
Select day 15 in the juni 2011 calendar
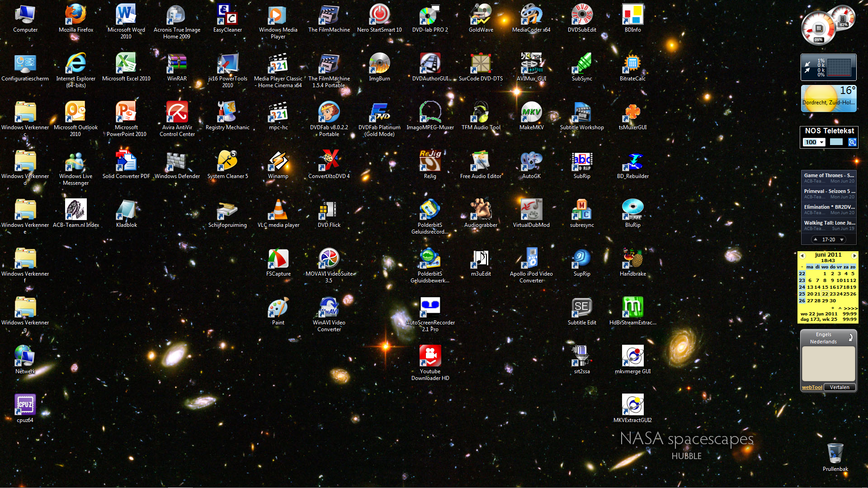pos(825,287)
